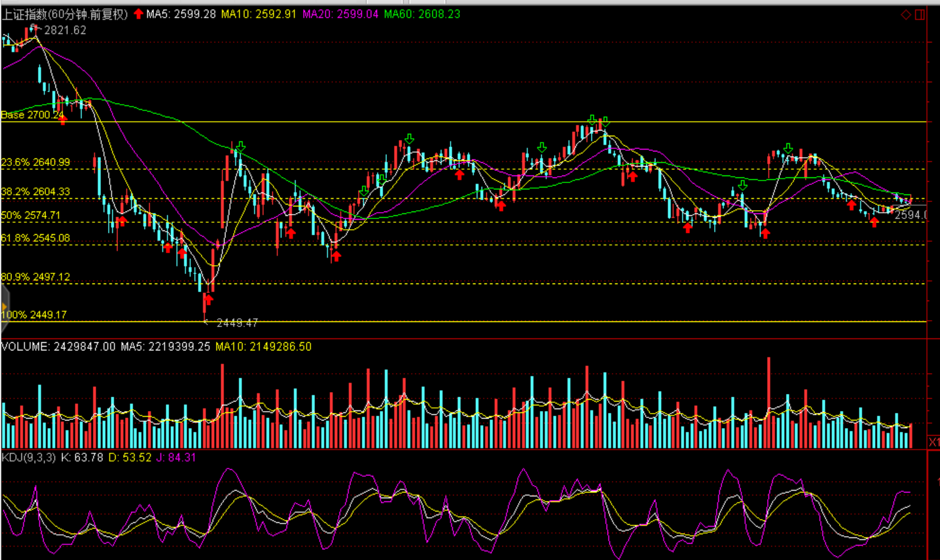Click the 上证指数 (60分钟.前复权) chart title
This screenshot has width=940, height=560.
(x=65, y=14)
